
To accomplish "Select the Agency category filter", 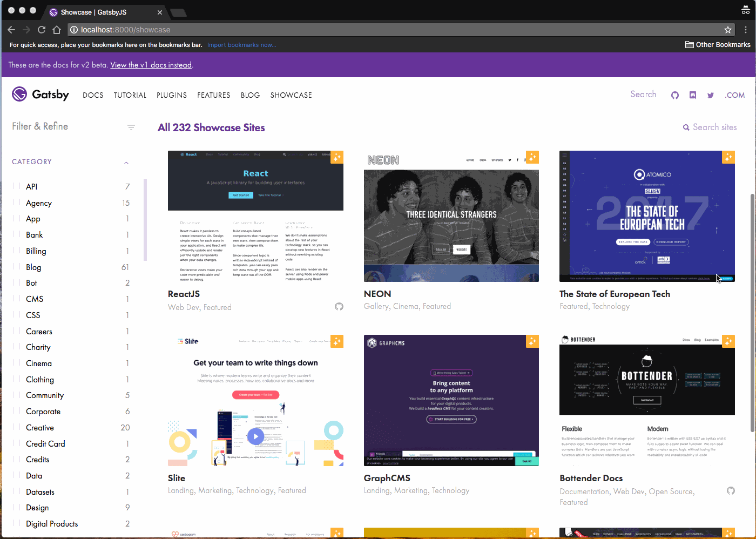I will 38,203.
